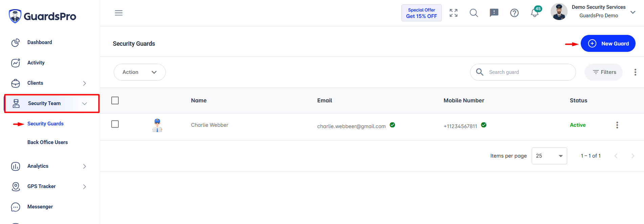This screenshot has height=224, width=644.
Task: Click the GuardsPro shield logo
Action: tap(15, 16)
